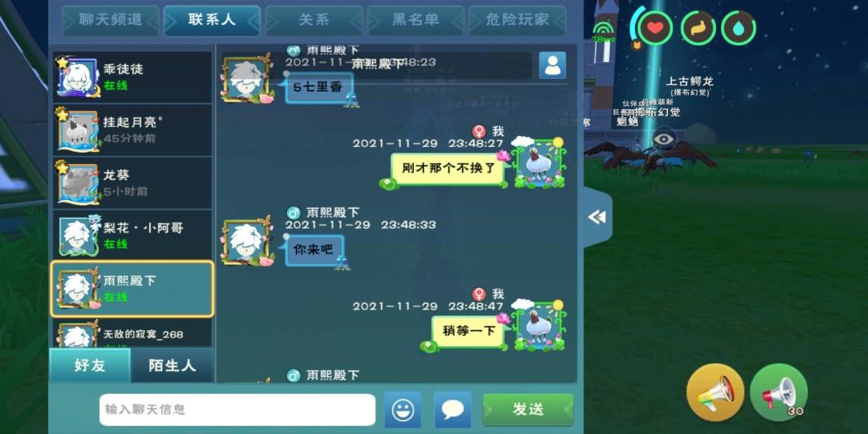The height and width of the screenshot is (434, 868).
Task: Open the 聊天频道 tab
Action: [x=111, y=20]
